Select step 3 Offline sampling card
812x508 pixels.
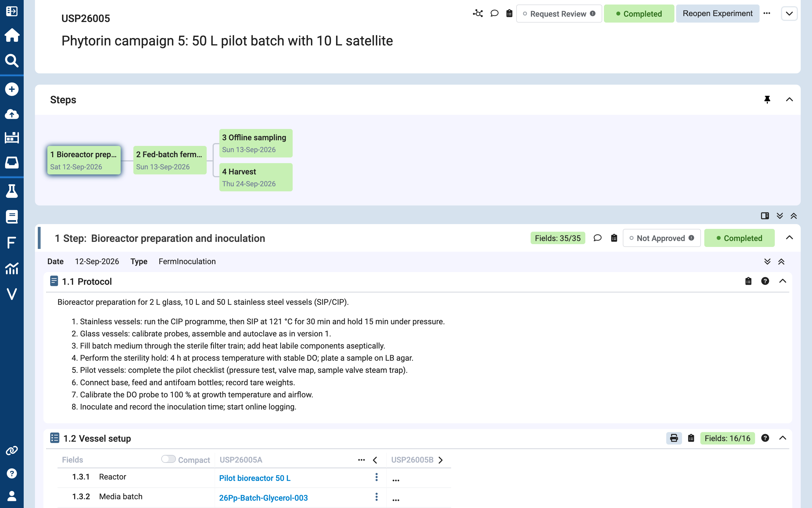(256, 143)
